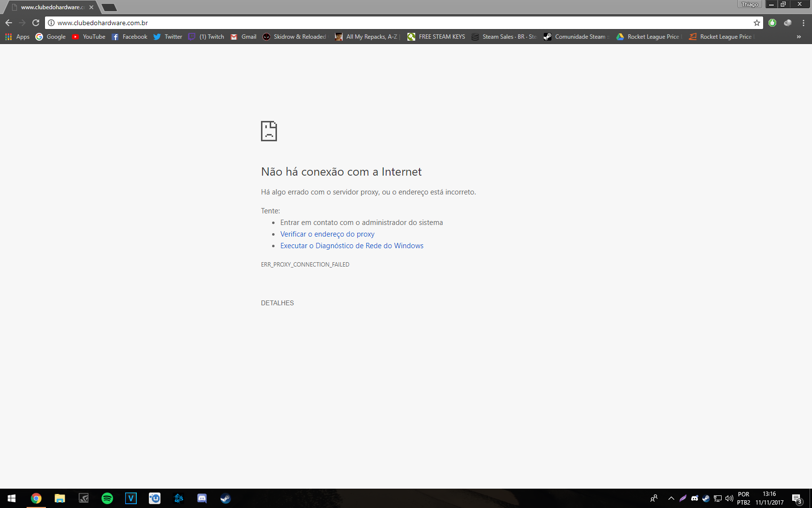The width and height of the screenshot is (812, 508).
Task: Open the (1) Twitch bookmark
Action: pos(206,37)
